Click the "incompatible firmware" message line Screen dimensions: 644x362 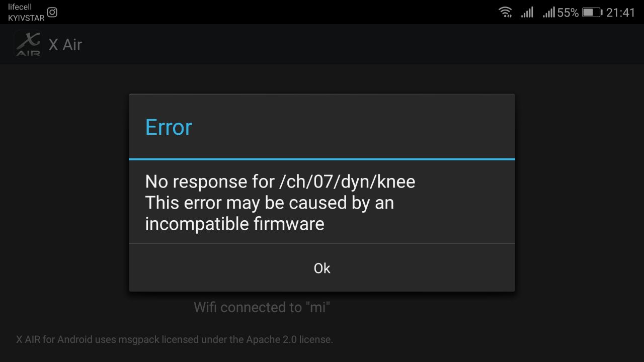pyautogui.click(x=234, y=224)
